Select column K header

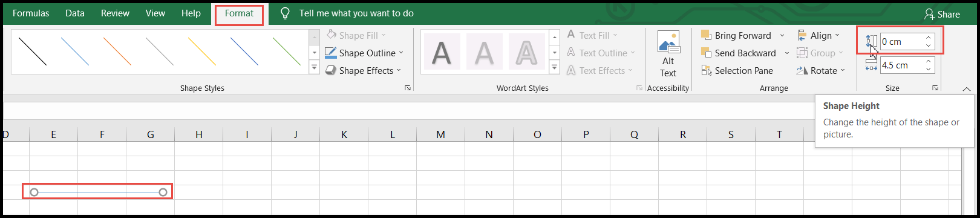click(x=344, y=134)
